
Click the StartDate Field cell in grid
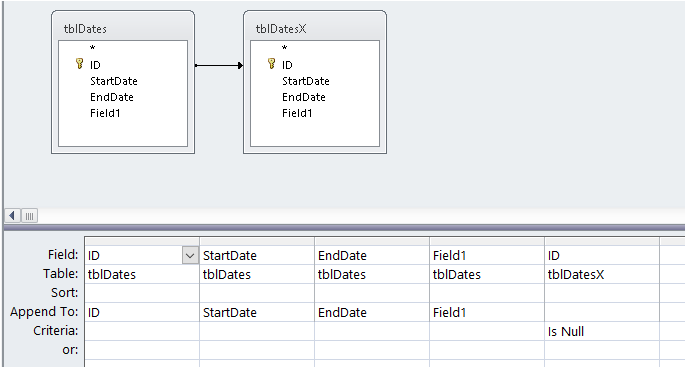tap(257, 256)
